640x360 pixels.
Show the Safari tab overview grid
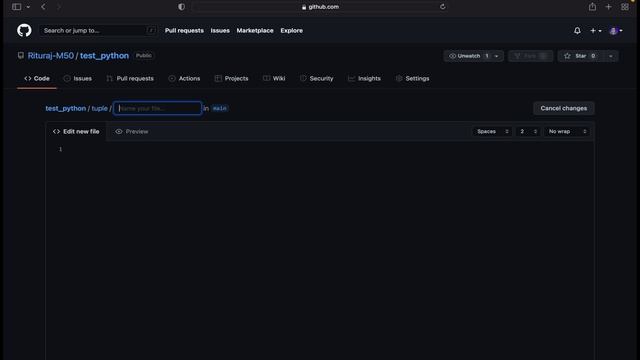pyautogui.click(x=625, y=7)
